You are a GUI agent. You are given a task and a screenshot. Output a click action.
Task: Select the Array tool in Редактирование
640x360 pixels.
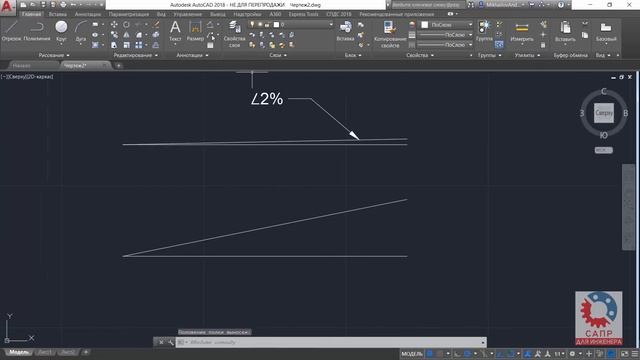tap(139, 45)
